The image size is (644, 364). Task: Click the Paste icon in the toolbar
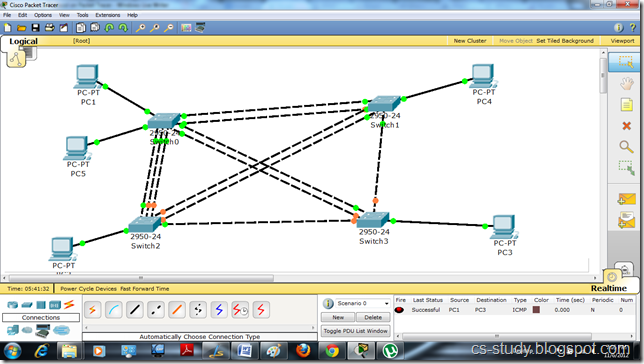pyautogui.click(x=95, y=28)
